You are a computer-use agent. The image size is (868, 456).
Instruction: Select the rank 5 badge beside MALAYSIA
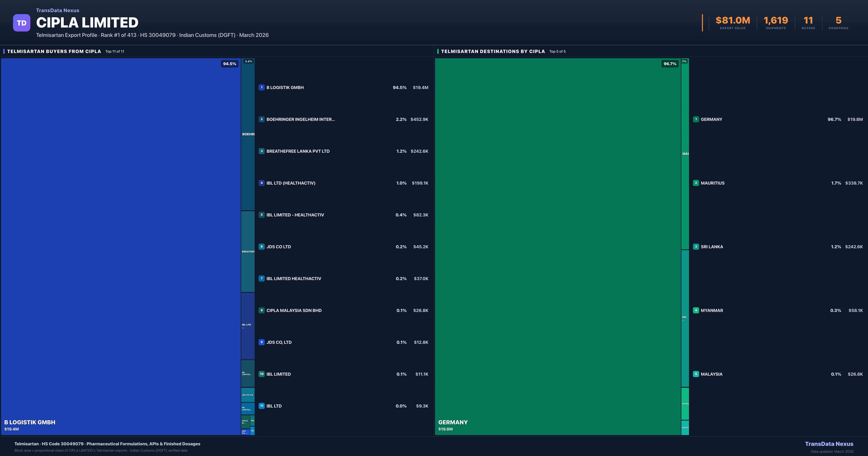click(x=696, y=374)
